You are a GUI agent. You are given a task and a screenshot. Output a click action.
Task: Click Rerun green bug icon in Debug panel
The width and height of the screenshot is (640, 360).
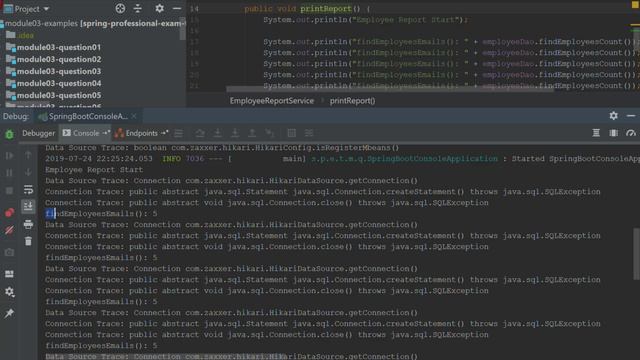[x=9, y=134]
